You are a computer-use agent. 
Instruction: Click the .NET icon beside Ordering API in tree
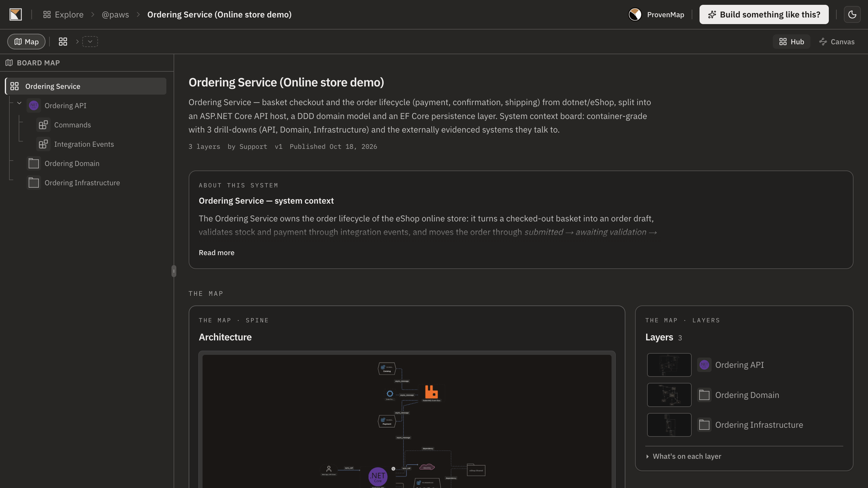34,105
